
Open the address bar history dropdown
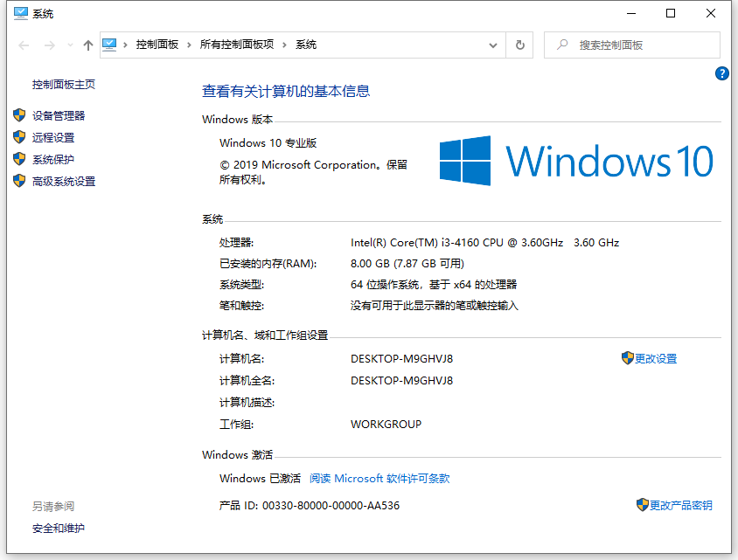pos(493,45)
